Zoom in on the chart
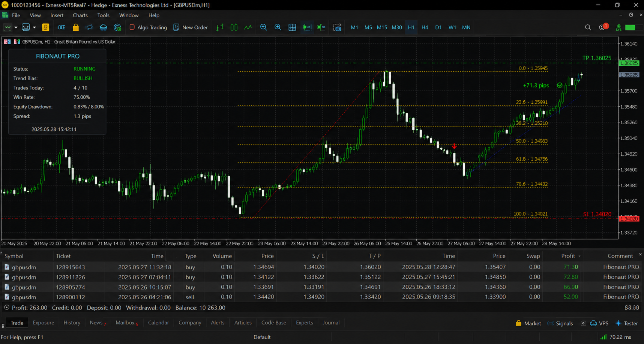The width and height of the screenshot is (644, 344). (264, 27)
